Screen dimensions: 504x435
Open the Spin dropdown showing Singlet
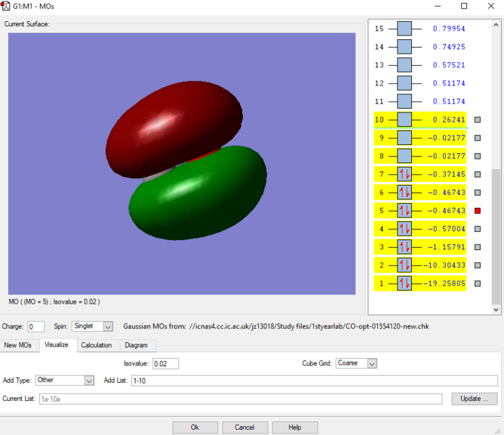click(92, 326)
